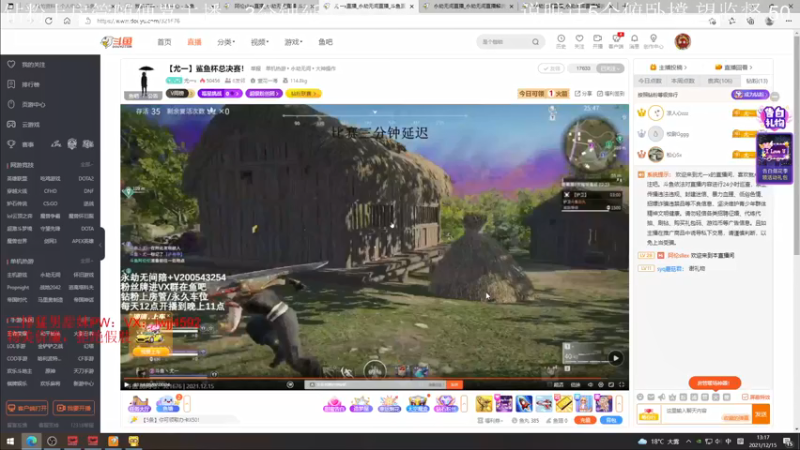Expand the 分类 category dropdown
This screenshot has width=800, height=450.
[x=226, y=42]
